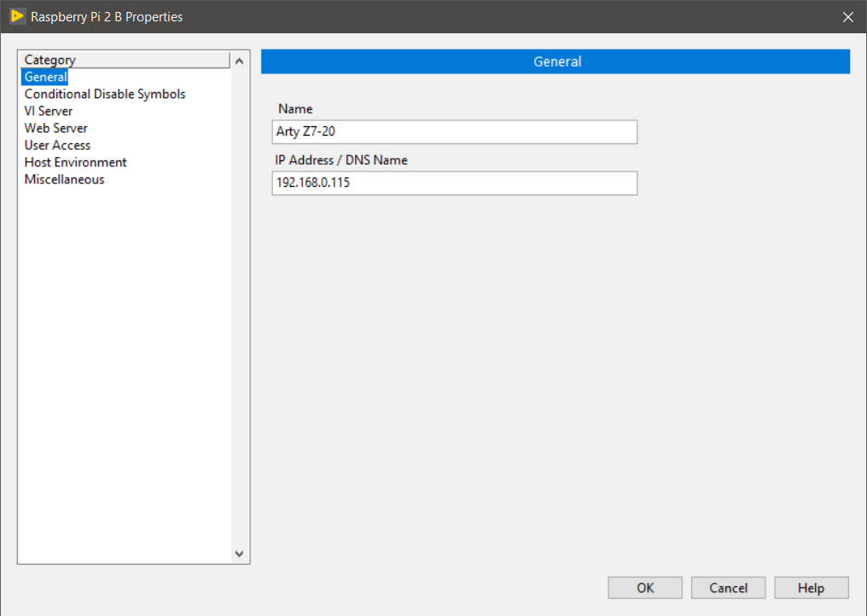Open Conditional Disable Symbols category
The height and width of the screenshot is (616, 867).
click(x=104, y=94)
